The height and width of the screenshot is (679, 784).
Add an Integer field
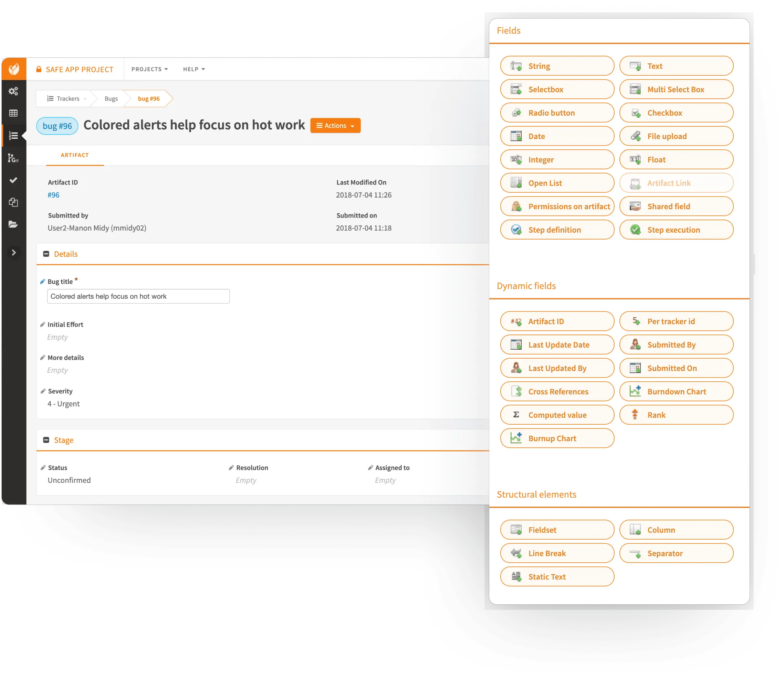point(557,160)
